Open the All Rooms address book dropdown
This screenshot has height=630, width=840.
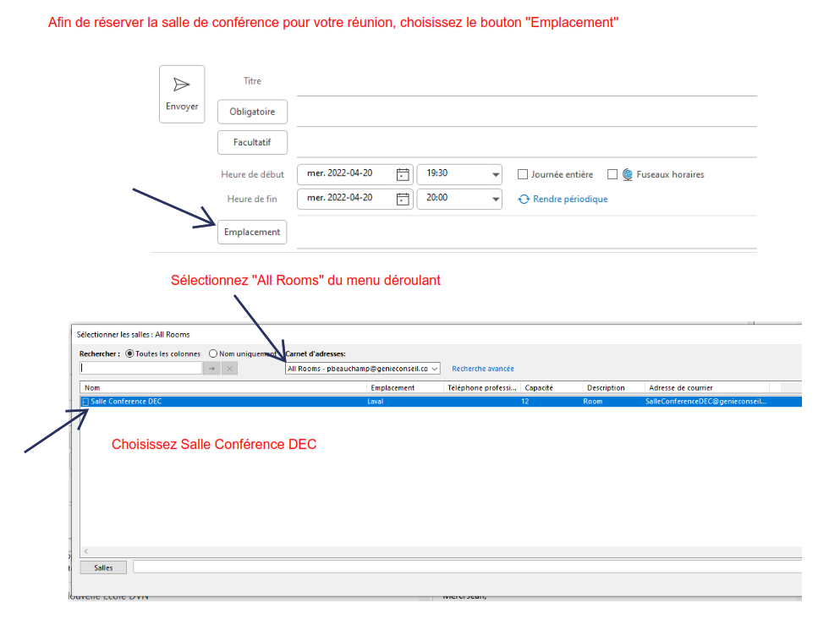pyautogui.click(x=363, y=369)
